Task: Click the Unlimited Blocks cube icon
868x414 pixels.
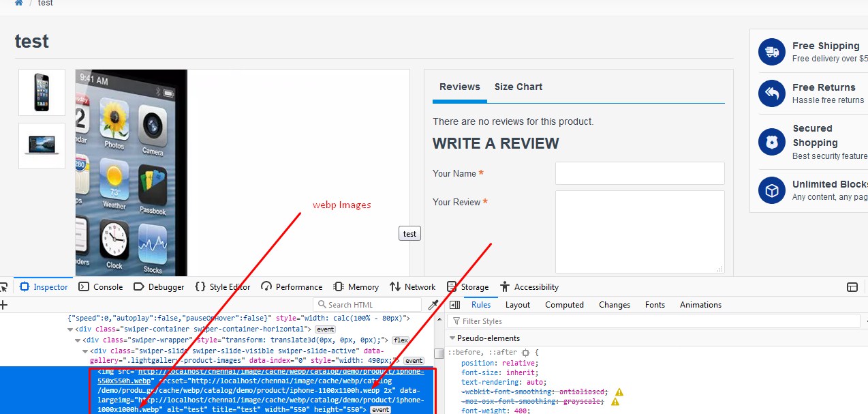Action: click(x=772, y=191)
